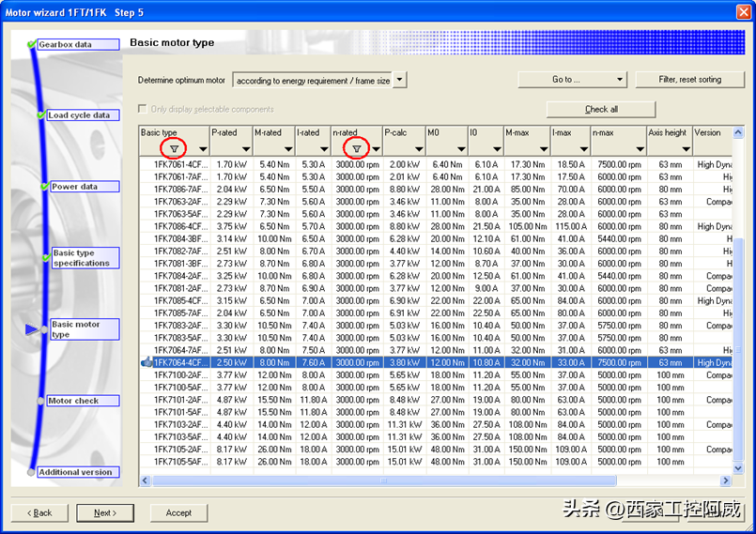Click the blue arrow marker at Basic motor type
The image size is (756, 534).
click(x=33, y=329)
